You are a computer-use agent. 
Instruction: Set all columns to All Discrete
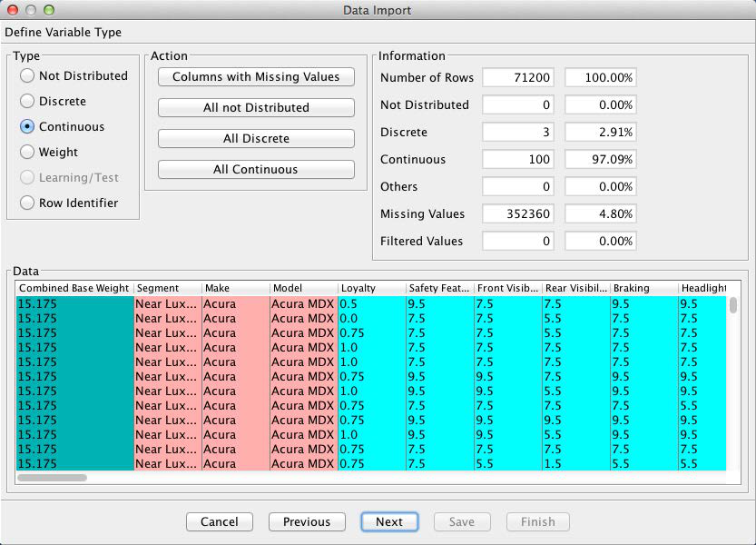(256, 139)
